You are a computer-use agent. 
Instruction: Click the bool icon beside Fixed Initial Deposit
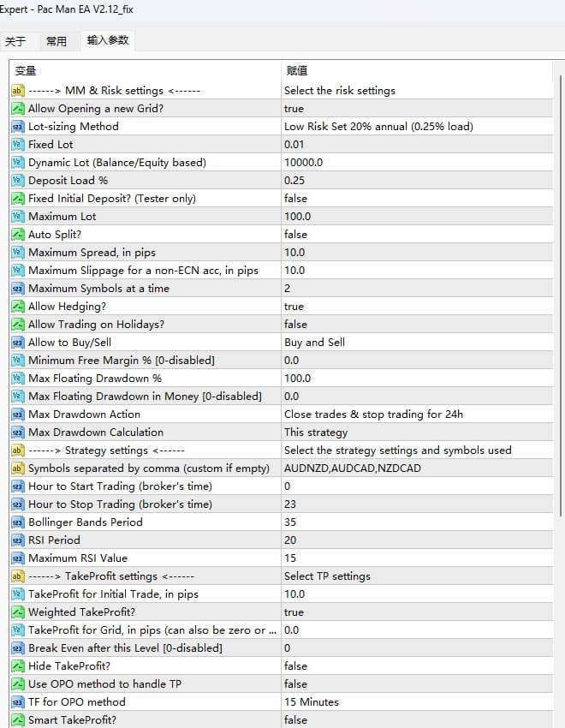coord(18,199)
